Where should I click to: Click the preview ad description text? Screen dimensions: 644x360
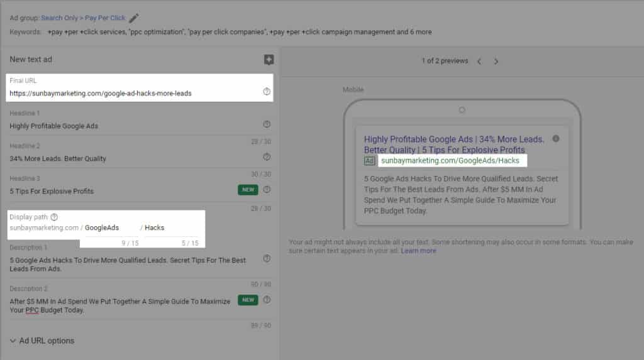[460, 195]
